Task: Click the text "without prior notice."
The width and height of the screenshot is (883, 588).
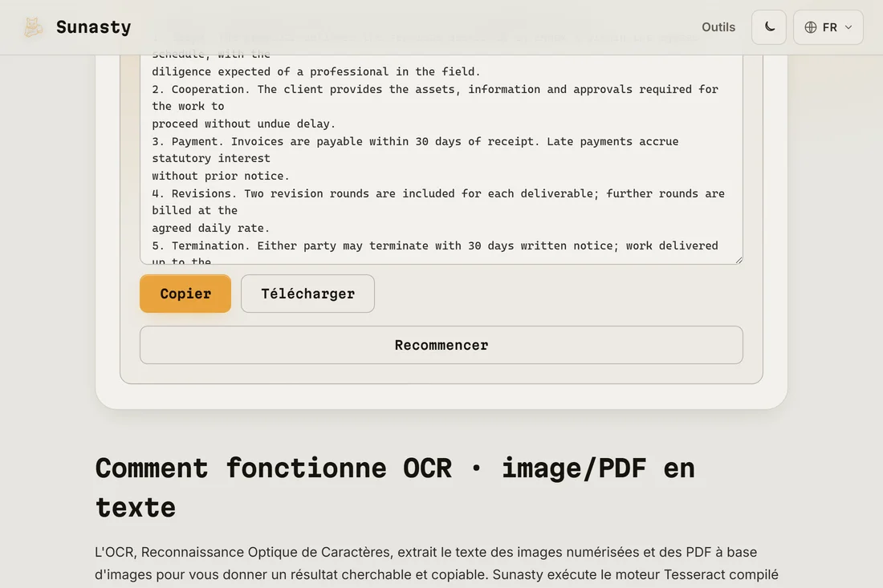Action: pyautogui.click(x=220, y=176)
